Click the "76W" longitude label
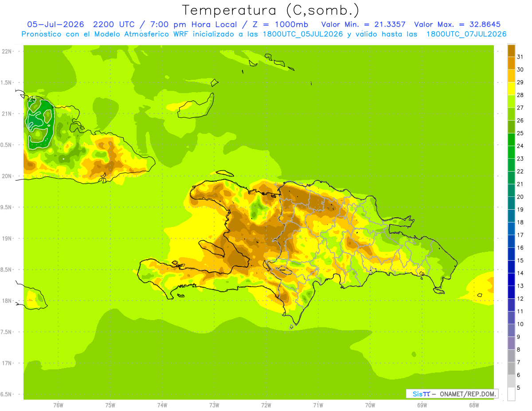Viewport: 532px width, 411px height. (x=58, y=405)
